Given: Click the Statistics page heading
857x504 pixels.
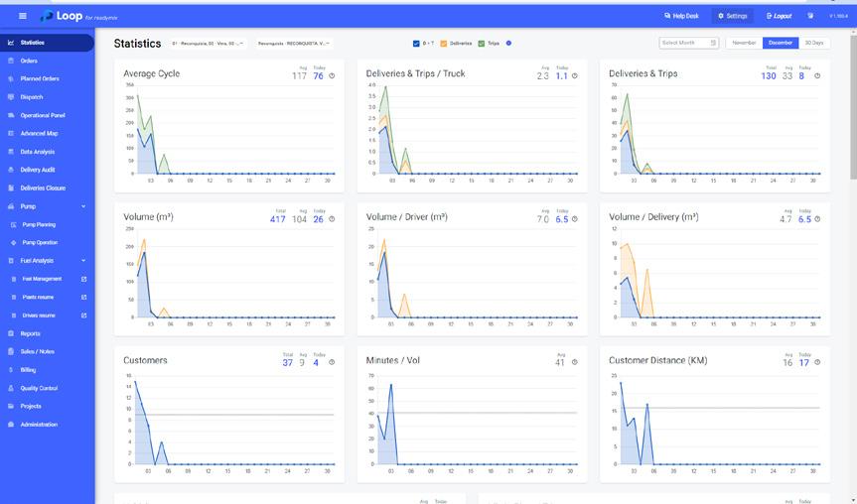Looking at the screenshot, I should 137,43.
